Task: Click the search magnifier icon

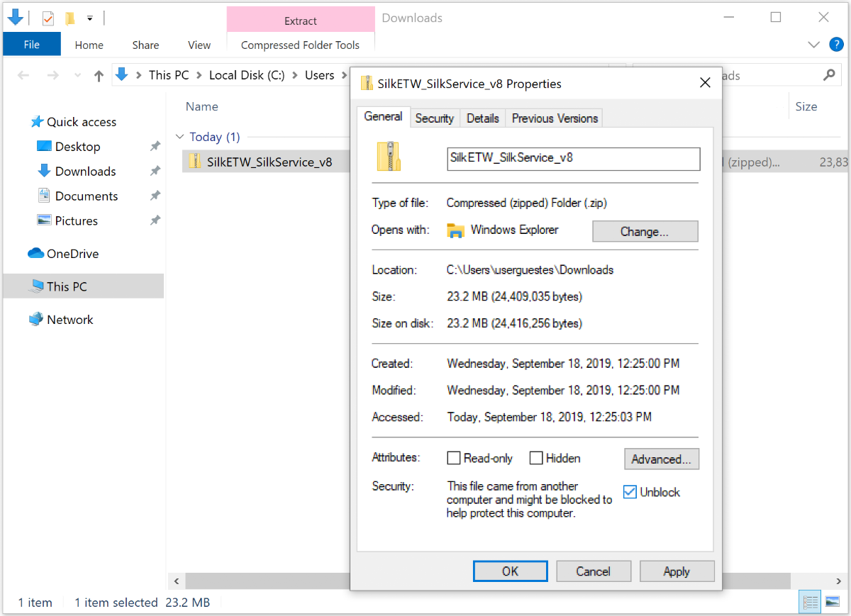Action: pos(828,75)
